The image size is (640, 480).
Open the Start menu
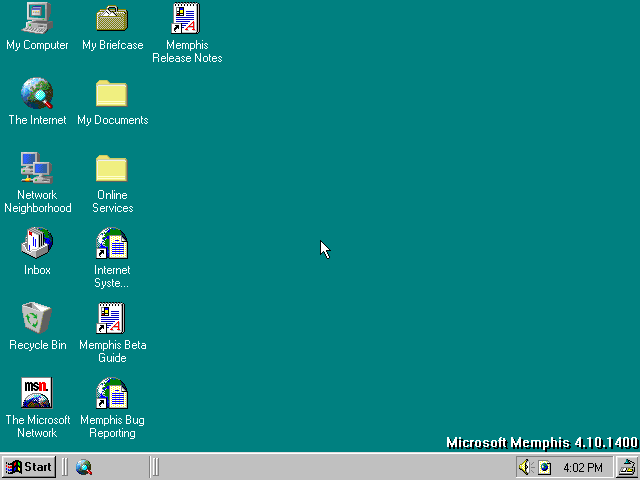point(29,467)
